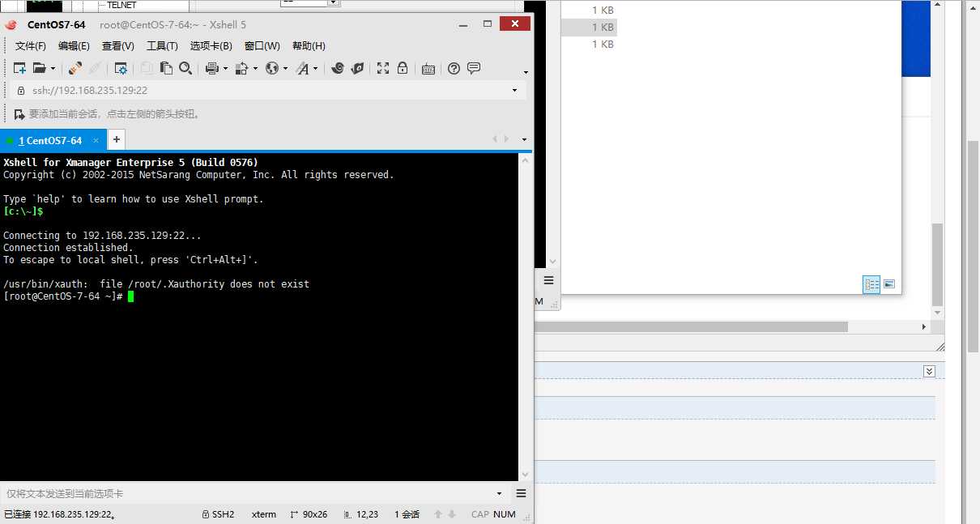Launch Xftp spiral icon in toolbar
The width and height of the screenshot is (980, 524).
[338, 69]
